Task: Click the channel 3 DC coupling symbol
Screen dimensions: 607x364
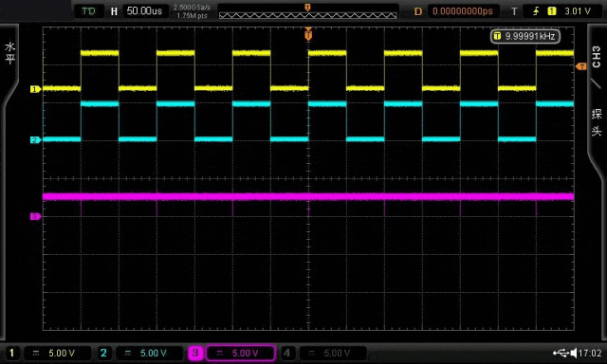Action: (220, 353)
